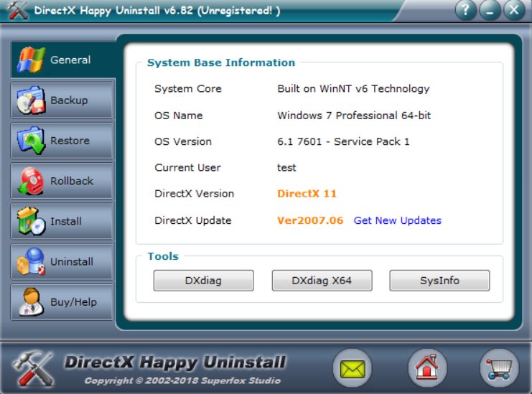Follow the Get New Updates link

398,220
